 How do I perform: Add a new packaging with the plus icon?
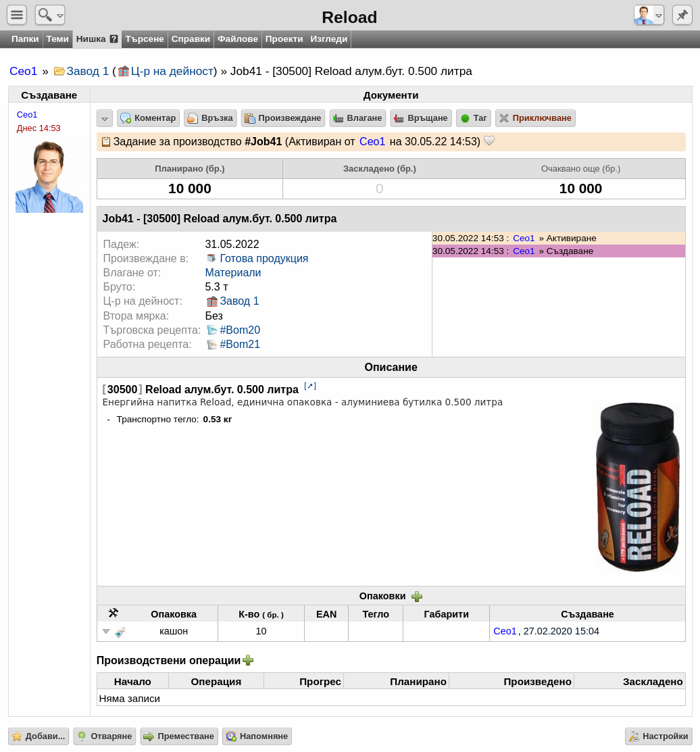pyautogui.click(x=417, y=596)
